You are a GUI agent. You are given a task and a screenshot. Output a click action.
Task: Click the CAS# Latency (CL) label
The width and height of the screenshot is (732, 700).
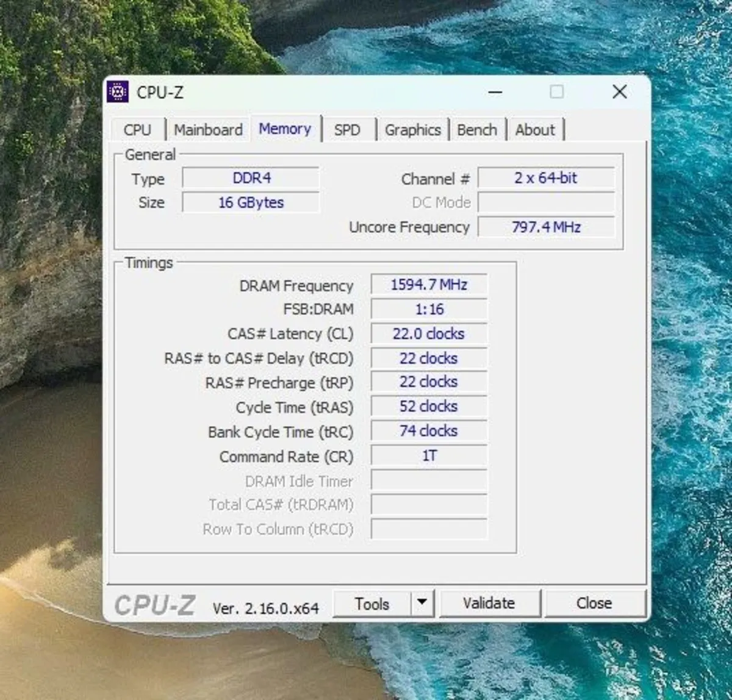click(290, 334)
